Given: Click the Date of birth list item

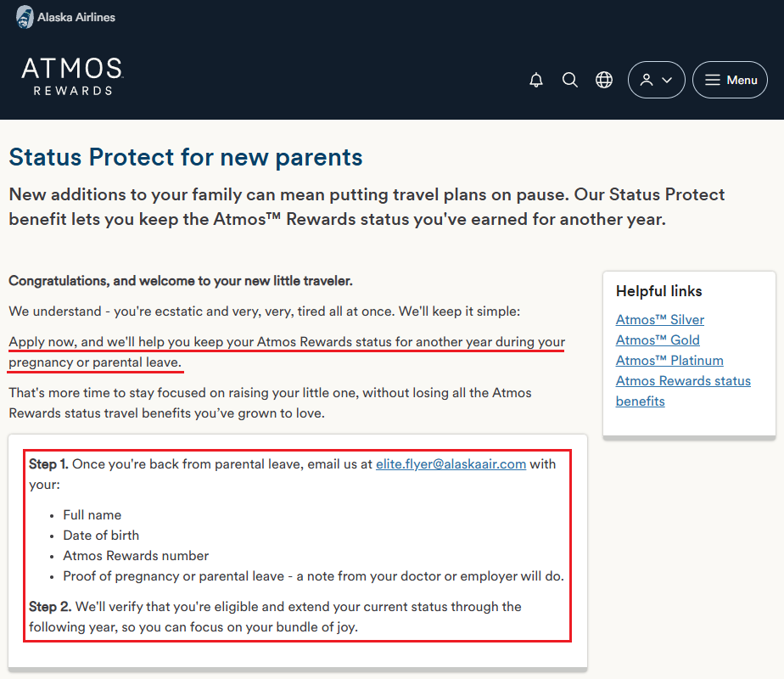Looking at the screenshot, I should pyautogui.click(x=101, y=536).
